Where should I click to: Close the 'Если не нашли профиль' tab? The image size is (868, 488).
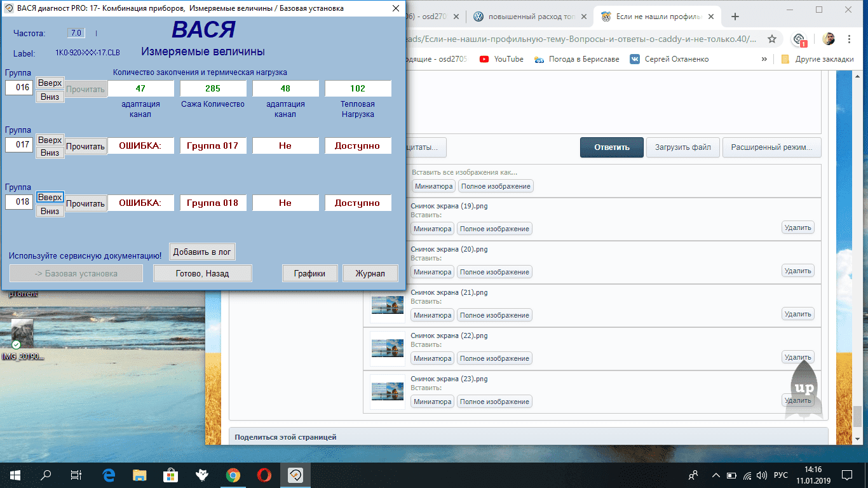(710, 17)
